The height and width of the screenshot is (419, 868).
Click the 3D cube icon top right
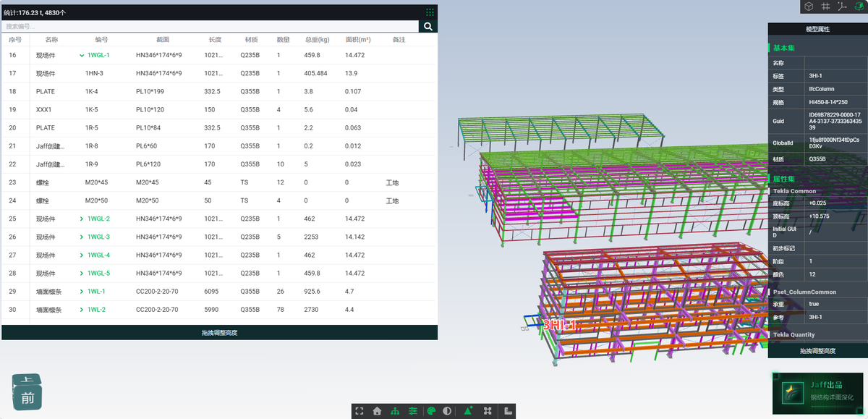point(809,7)
